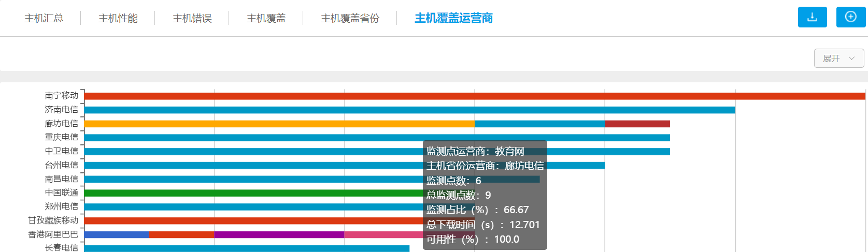868x252 pixels.
Task: Switch to 主机覆盖省份 tab
Action: (350, 19)
